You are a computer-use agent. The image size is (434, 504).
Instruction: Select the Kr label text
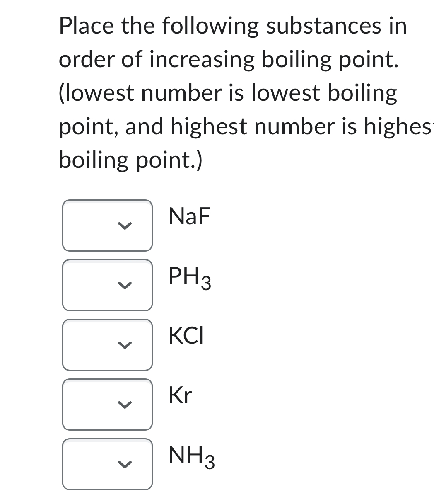(180, 395)
